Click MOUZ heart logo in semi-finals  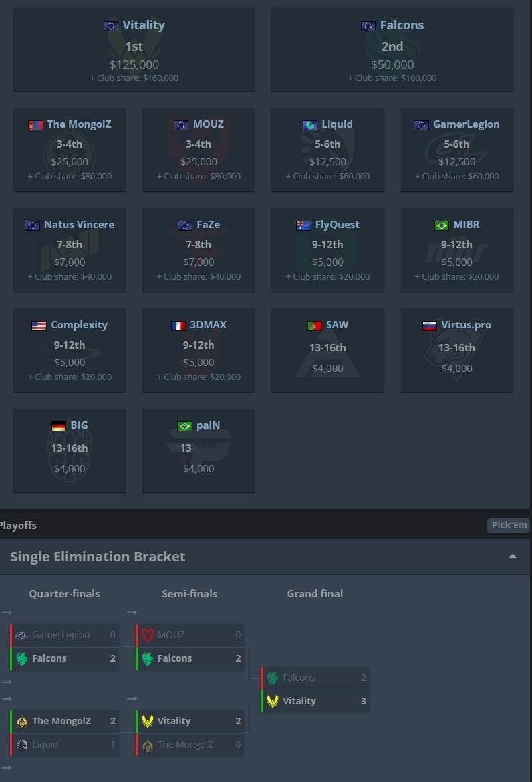pyautogui.click(x=148, y=635)
